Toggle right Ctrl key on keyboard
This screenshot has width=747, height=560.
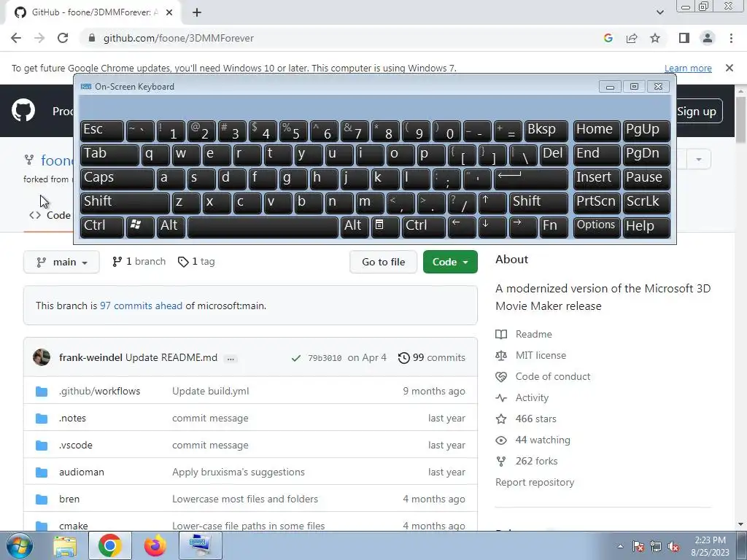pos(424,226)
